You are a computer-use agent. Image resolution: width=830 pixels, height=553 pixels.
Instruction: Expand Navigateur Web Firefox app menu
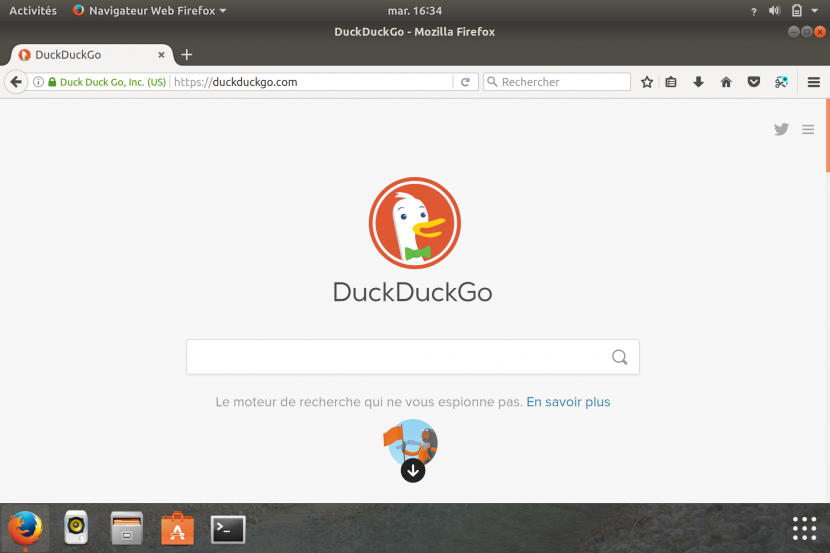pyautogui.click(x=150, y=11)
